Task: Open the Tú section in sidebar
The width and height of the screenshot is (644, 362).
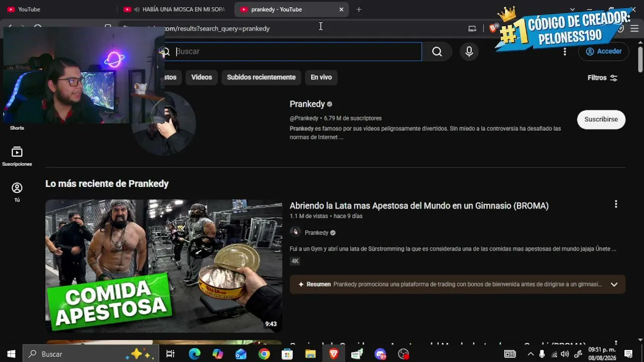Action: 17,192
